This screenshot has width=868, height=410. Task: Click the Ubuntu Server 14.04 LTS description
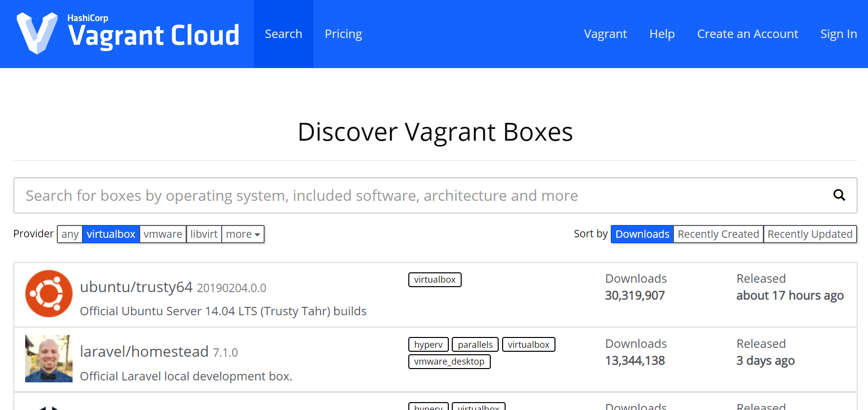[x=223, y=311]
